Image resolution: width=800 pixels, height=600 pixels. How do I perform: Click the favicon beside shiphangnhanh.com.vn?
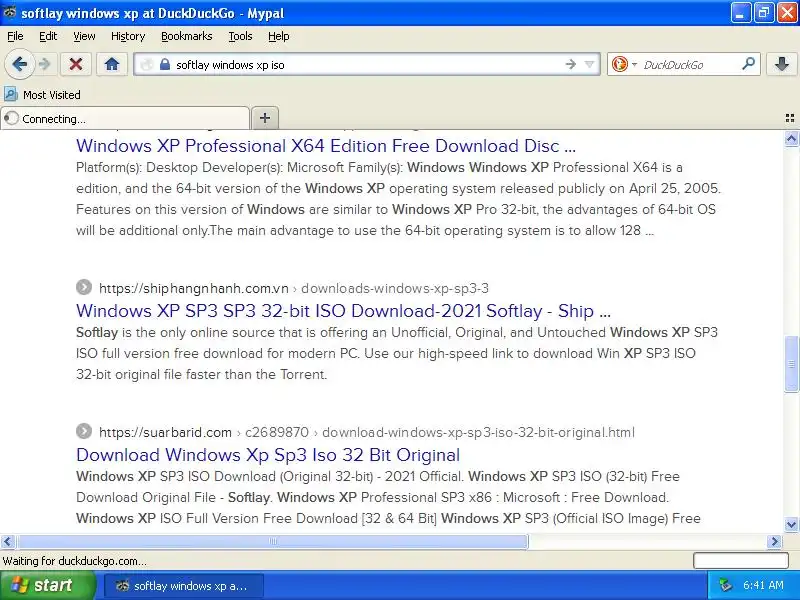84,287
